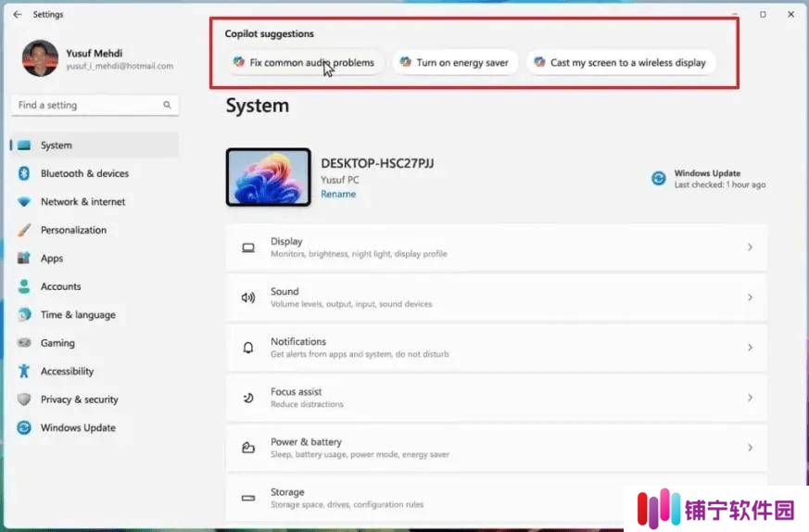809x532 pixels.
Task: Click the Yusuf Mehdi profile picture
Action: (40, 58)
